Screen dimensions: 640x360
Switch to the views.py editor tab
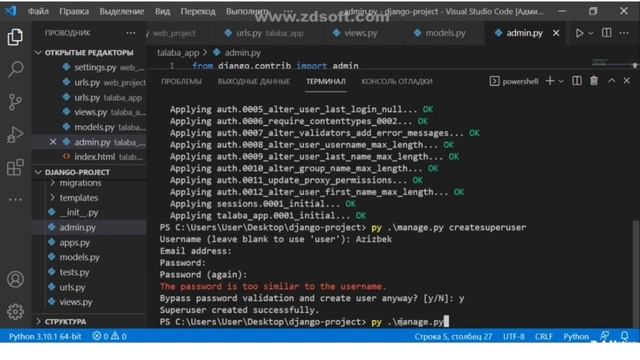(x=355, y=33)
